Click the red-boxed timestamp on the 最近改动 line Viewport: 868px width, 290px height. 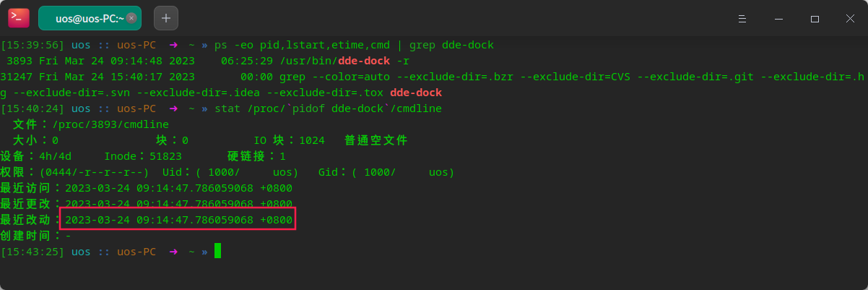178,220
